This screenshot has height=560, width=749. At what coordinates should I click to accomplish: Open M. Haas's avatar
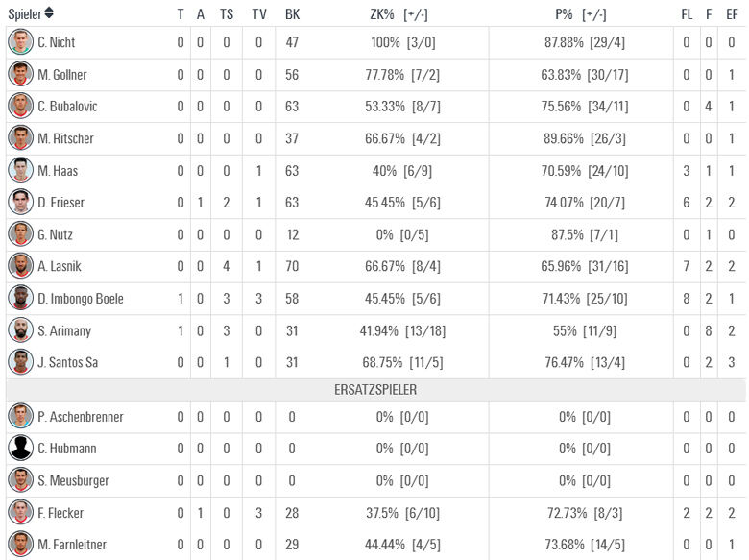point(20,170)
